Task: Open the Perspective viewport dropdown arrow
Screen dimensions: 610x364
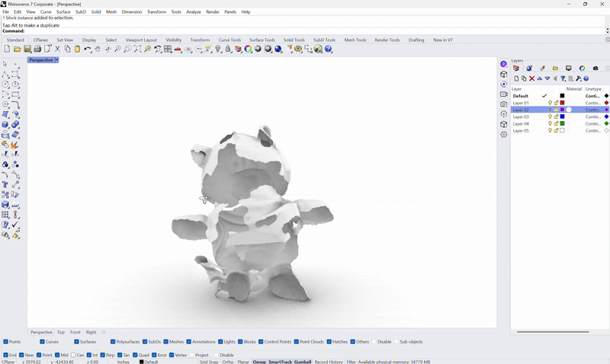Action: pyautogui.click(x=56, y=60)
